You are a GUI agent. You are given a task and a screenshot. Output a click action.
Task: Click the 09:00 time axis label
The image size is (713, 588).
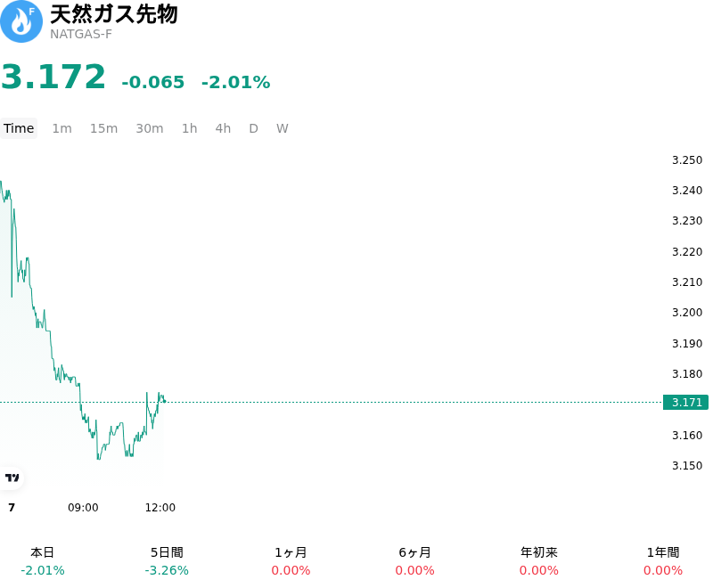(83, 508)
